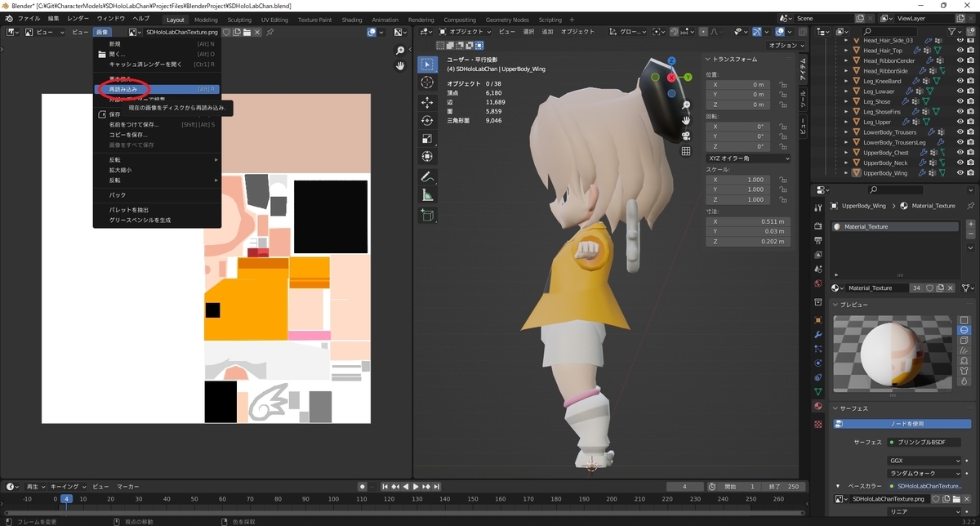Hide Head_Hair_Top in viewport via eye icon
Image resolution: width=980 pixels, height=526 pixels.
tap(960, 51)
